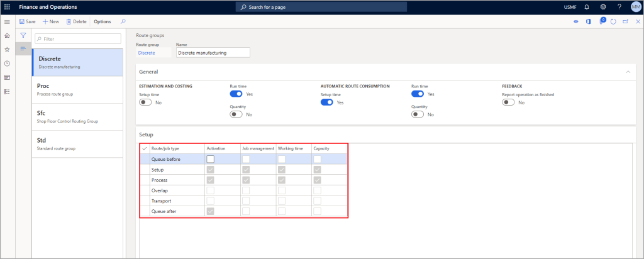Open the app launcher waffle icon

8,7
